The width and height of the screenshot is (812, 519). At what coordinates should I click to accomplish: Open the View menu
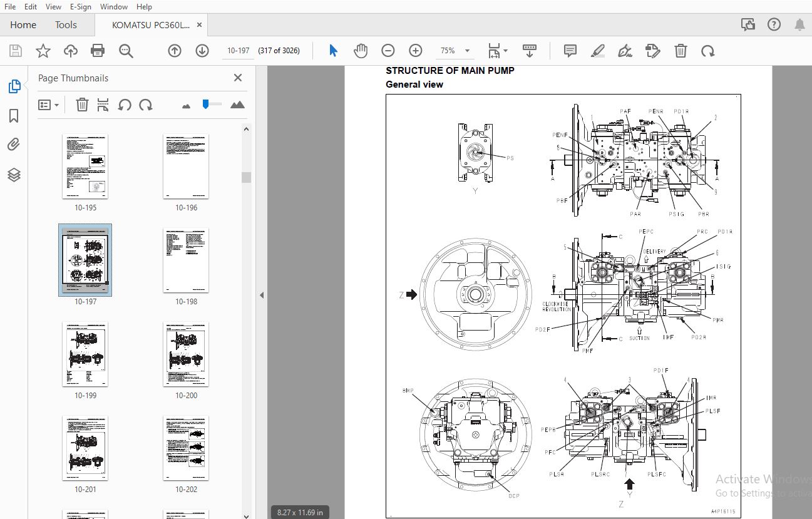point(54,7)
